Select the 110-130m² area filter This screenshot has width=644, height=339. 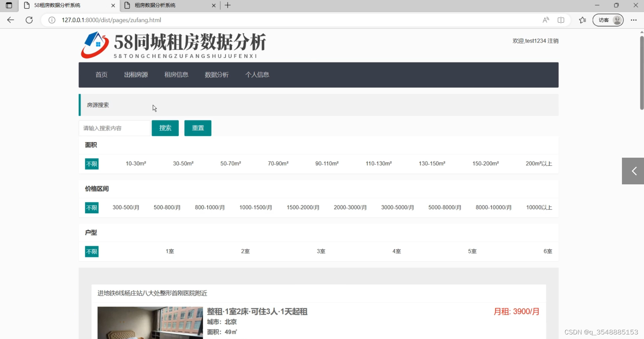[378, 163]
